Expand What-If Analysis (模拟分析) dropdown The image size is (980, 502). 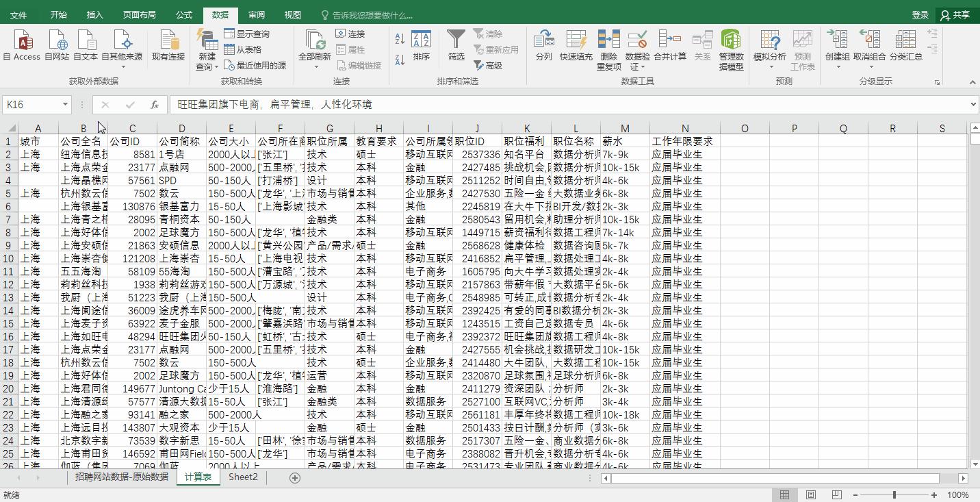[x=770, y=67]
